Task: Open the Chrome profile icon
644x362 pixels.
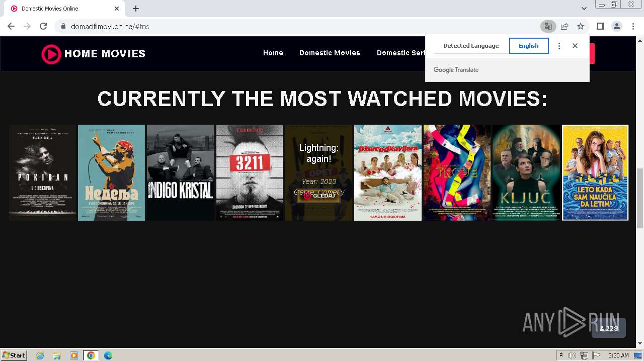Action: point(616,26)
